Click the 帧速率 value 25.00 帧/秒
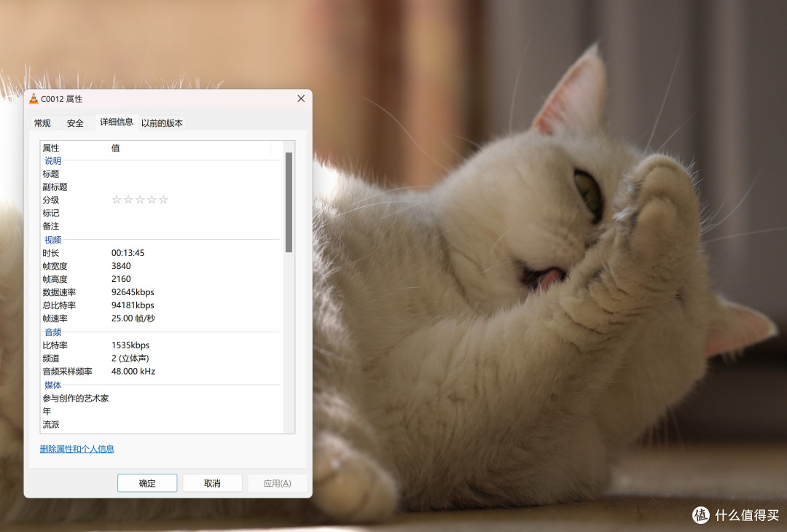The width and height of the screenshot is (787, 532). [133, 318]
